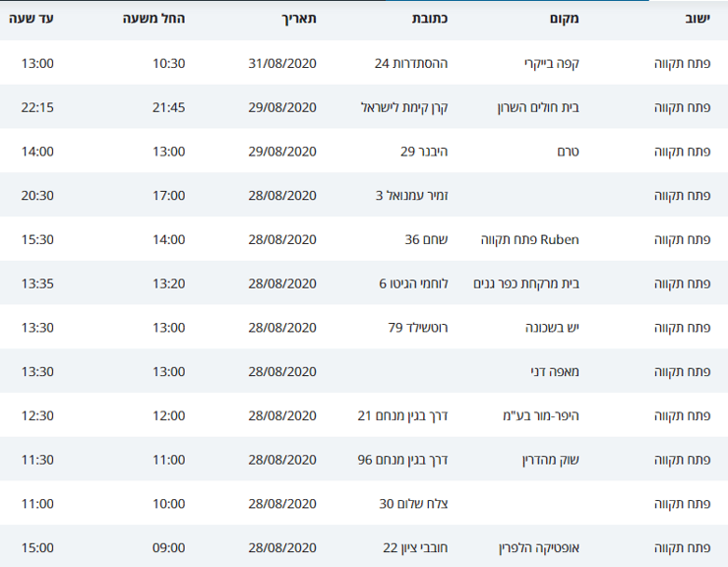This screenshot has width=728, height=567.
Task: Click the כתובת column header
Action: point(430,19)
